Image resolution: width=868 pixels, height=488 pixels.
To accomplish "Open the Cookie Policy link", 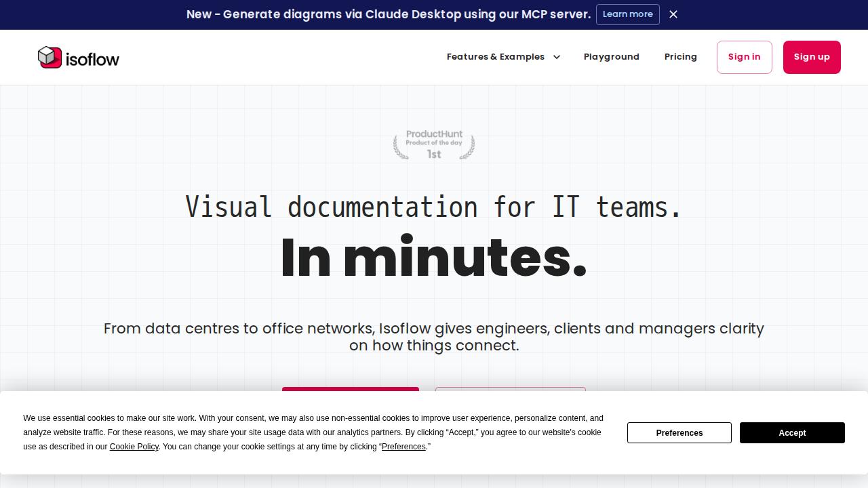I will pyautogui.click(x=134, y=447).
